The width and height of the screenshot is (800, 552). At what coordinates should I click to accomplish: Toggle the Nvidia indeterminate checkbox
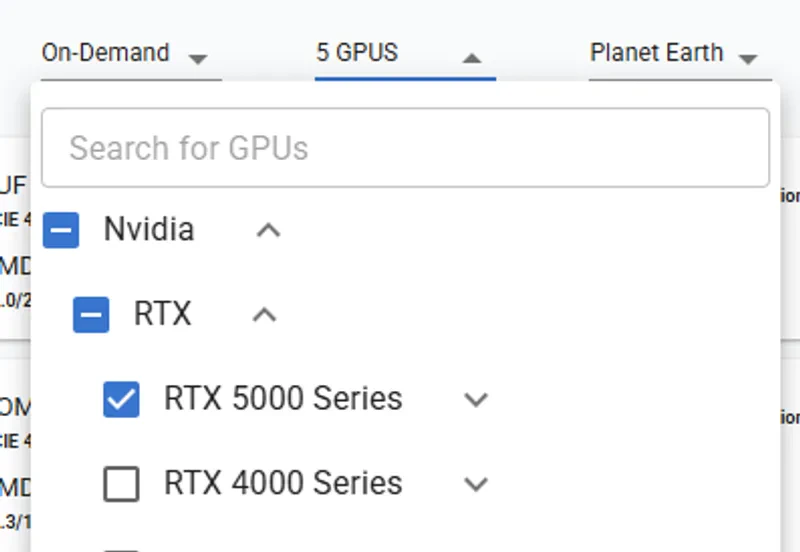pyautogui.click(x=61, y=230)
